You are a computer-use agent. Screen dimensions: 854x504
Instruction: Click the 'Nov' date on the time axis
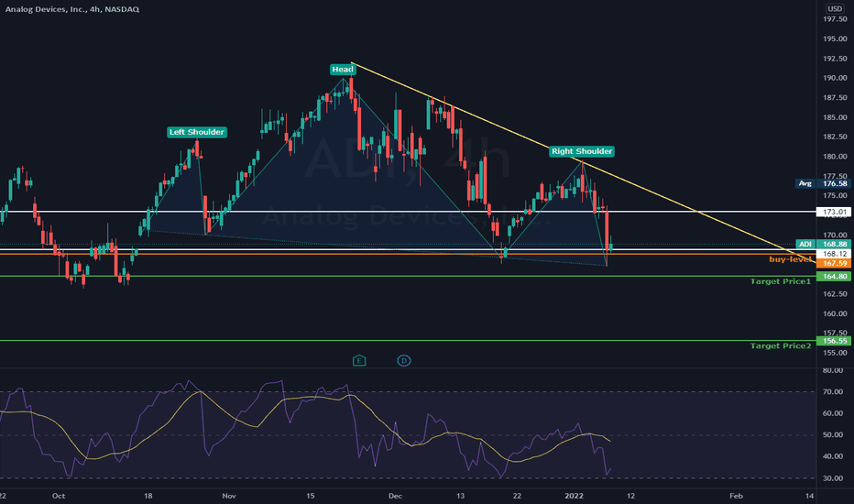[x=229, y=496]
